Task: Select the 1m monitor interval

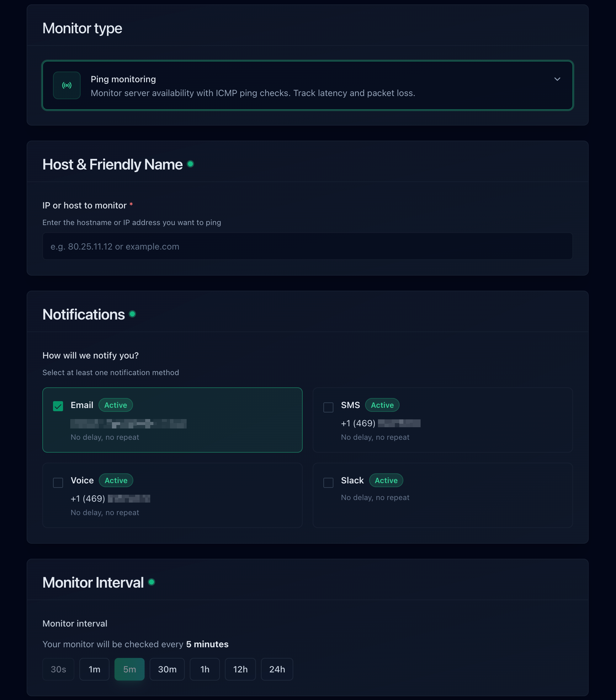Action: 94,669
